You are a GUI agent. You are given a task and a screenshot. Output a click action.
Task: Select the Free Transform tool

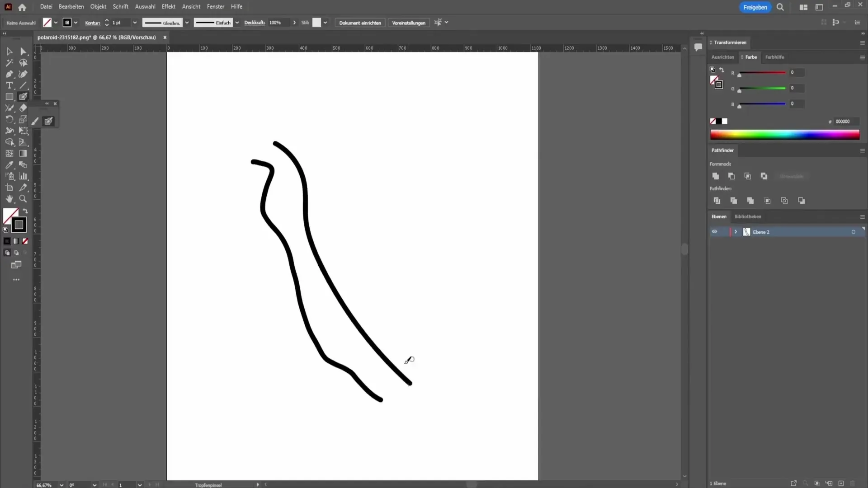click(23, 131)
